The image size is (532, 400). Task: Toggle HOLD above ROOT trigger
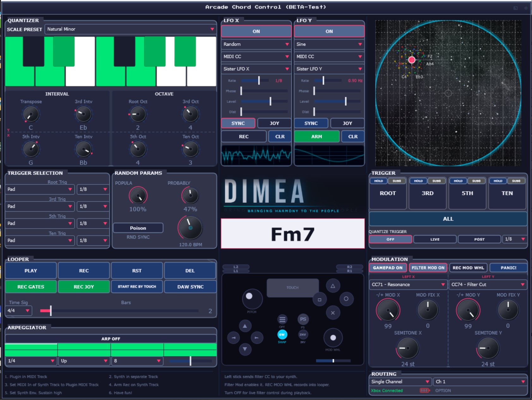378,181
